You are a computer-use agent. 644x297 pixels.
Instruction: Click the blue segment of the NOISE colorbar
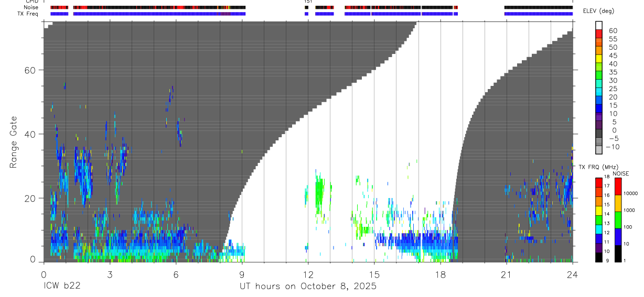(618, 237)
